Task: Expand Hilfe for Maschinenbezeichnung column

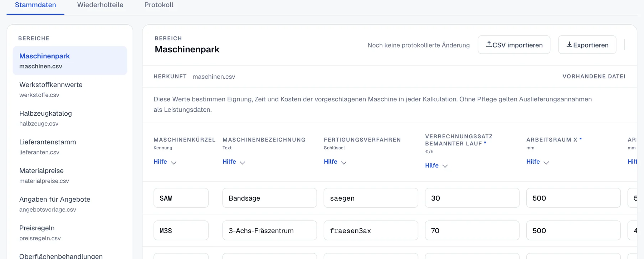Action: (234, 162)
